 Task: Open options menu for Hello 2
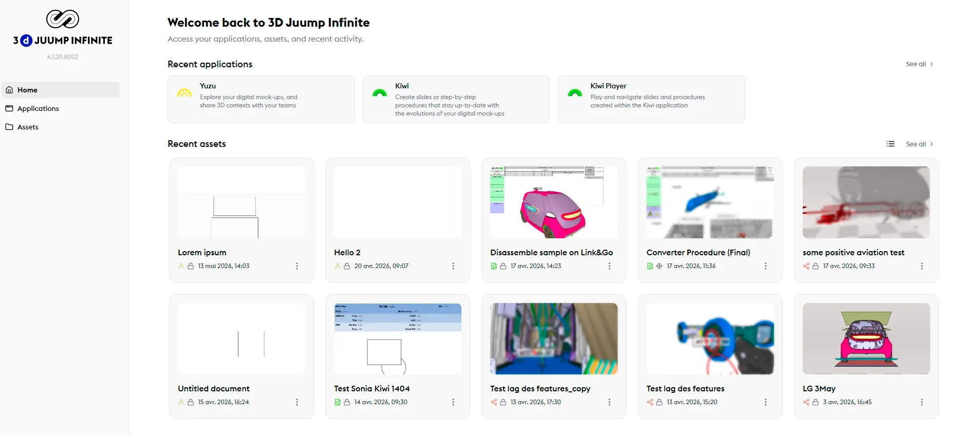click(453, 266)
